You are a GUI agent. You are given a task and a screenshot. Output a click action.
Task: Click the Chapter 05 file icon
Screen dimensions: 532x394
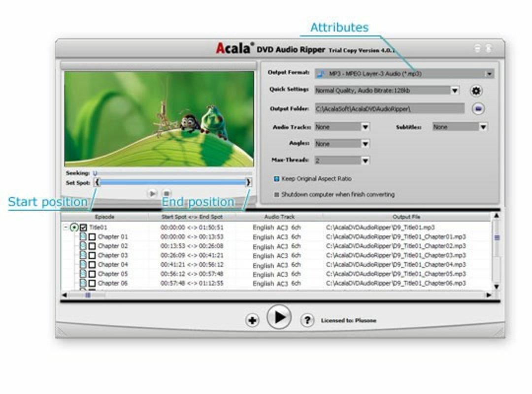click(x=83, y=273)
